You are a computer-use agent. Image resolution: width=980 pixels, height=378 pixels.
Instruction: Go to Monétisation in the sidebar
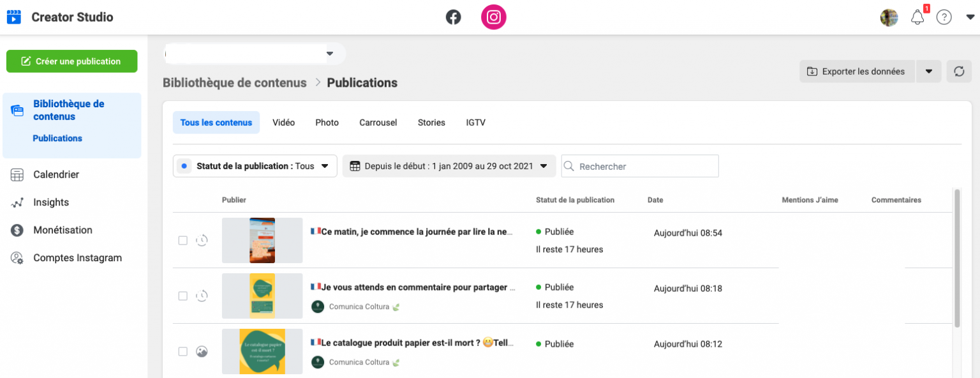(x=63, y=230)
